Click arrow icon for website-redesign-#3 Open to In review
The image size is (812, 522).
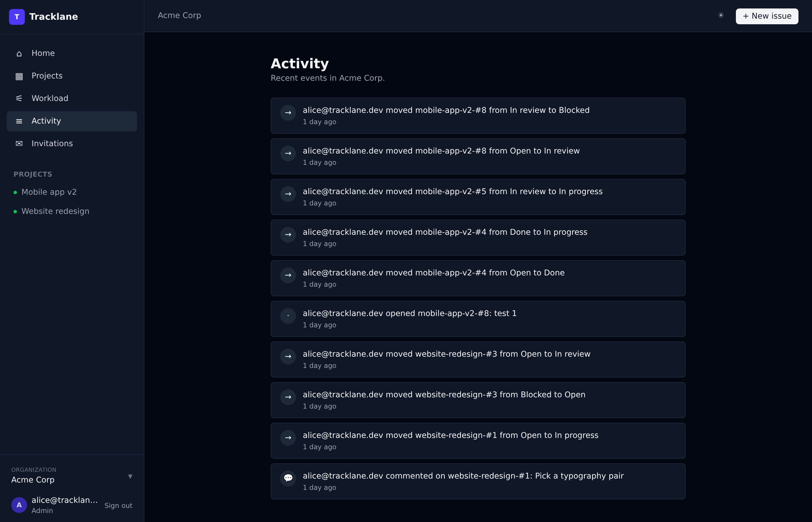(288, 357)
